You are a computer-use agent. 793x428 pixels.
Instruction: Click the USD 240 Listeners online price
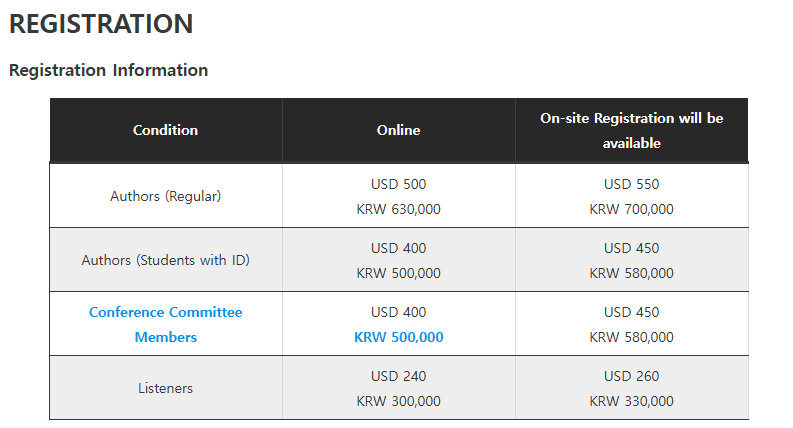click(x=399, y=376)
